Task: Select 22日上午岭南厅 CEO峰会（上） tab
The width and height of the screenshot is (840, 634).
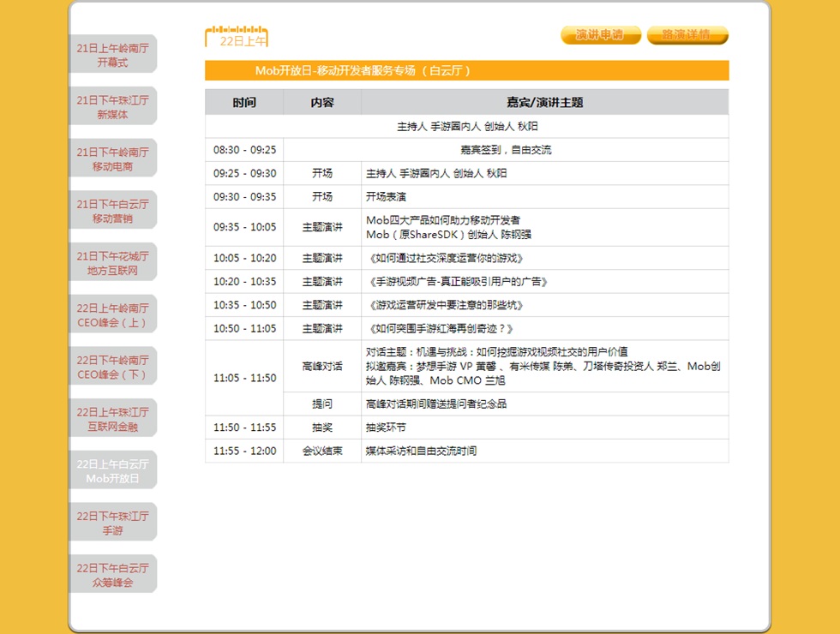Action: pyautogui.click(x=112, y=314)
